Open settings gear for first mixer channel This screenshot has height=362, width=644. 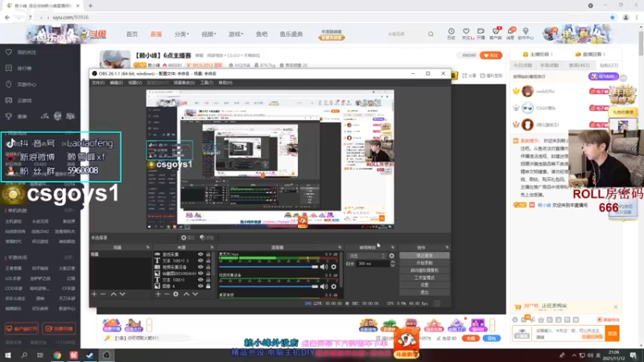(333, 267)
